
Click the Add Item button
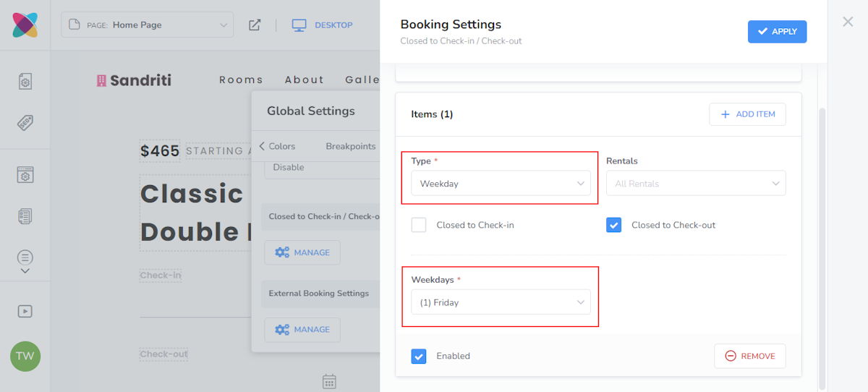(747, 114)
